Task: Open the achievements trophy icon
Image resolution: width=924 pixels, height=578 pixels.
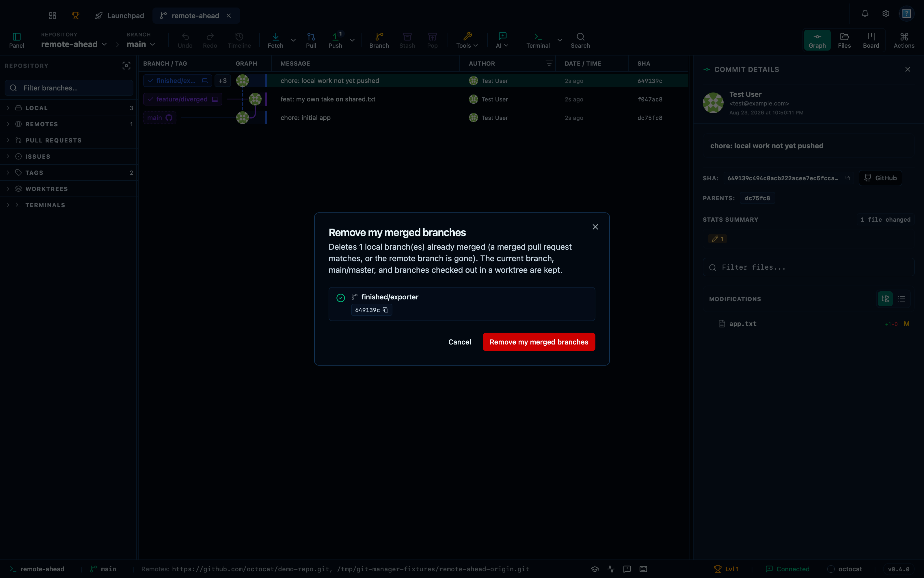Action: pyautogui.click(x=76, y=16)
